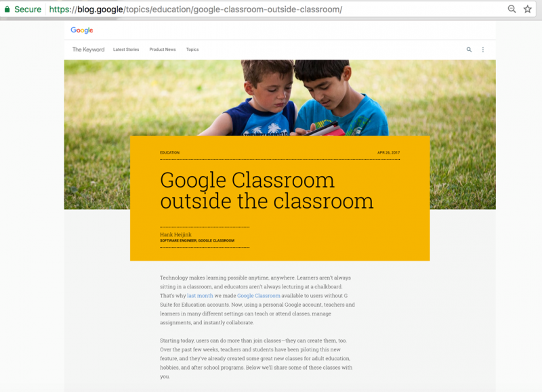Select Product News in the navigation
The image size is (542, 392).
163,49
